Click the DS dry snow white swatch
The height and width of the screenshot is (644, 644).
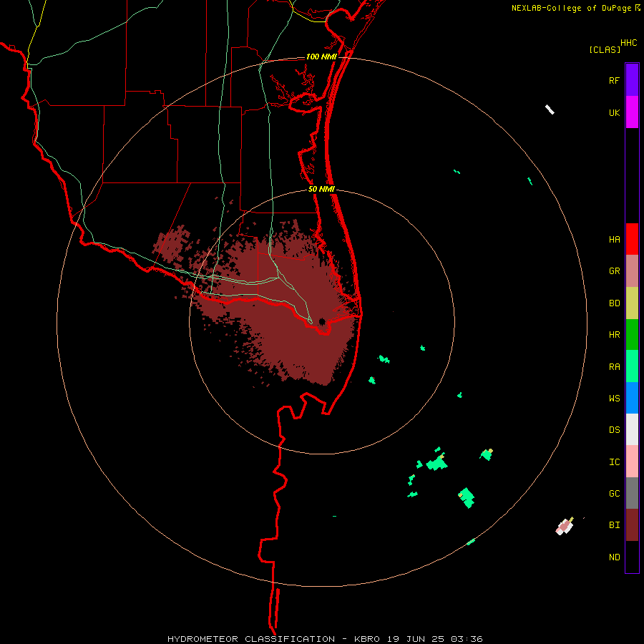click(x=632, y=429)
